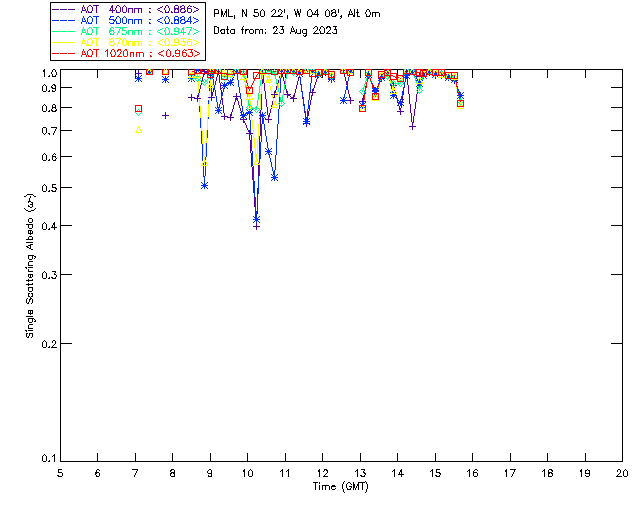Click the x-axis tick label 17
This screenshot has width=640, height=512.
point(510,473)
